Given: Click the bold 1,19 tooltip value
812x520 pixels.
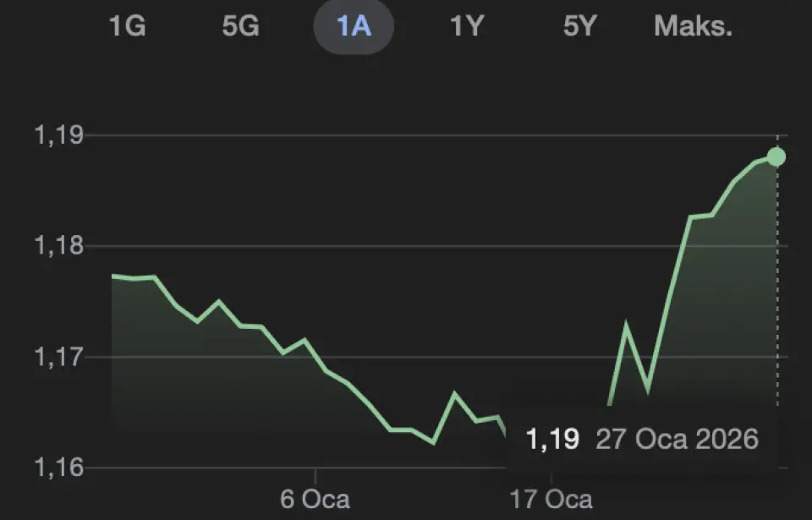Looking at the screenshot, I should point(552,440).
